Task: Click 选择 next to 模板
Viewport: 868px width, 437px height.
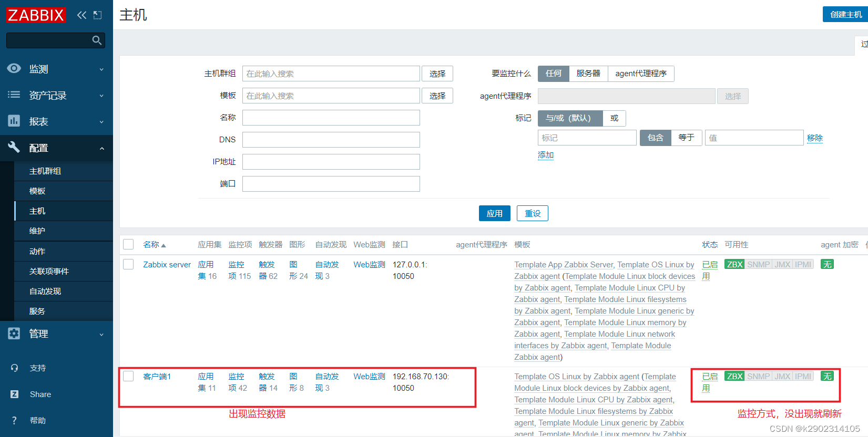Action: (x=437, y=96)
